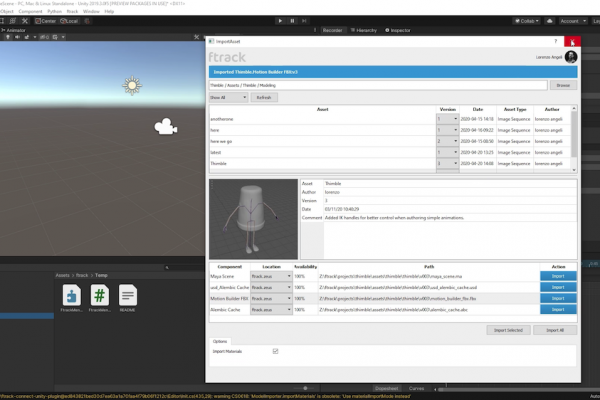600x400 pixels.
Task: Select the 'latest' asset row
Action: click(390, 152)
